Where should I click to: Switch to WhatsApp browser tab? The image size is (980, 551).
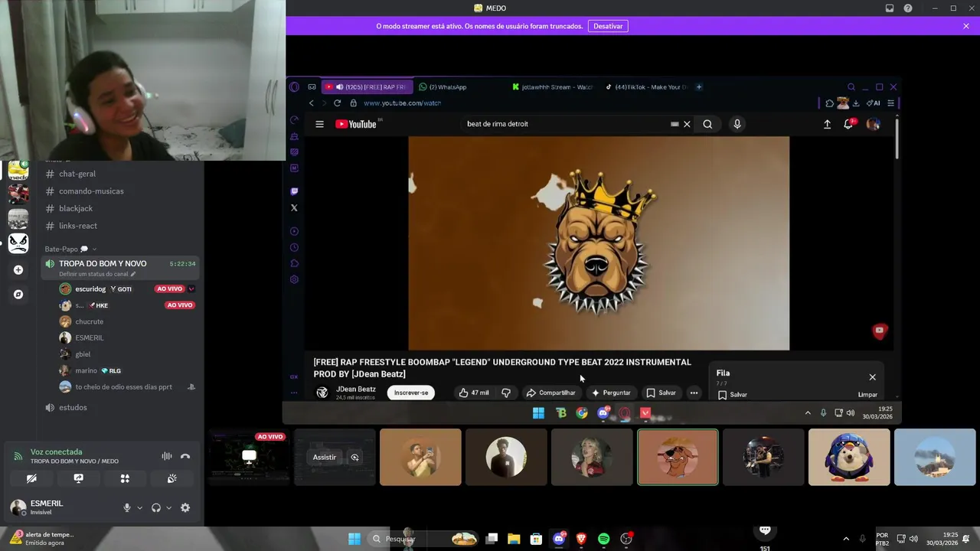pos(448,87)
